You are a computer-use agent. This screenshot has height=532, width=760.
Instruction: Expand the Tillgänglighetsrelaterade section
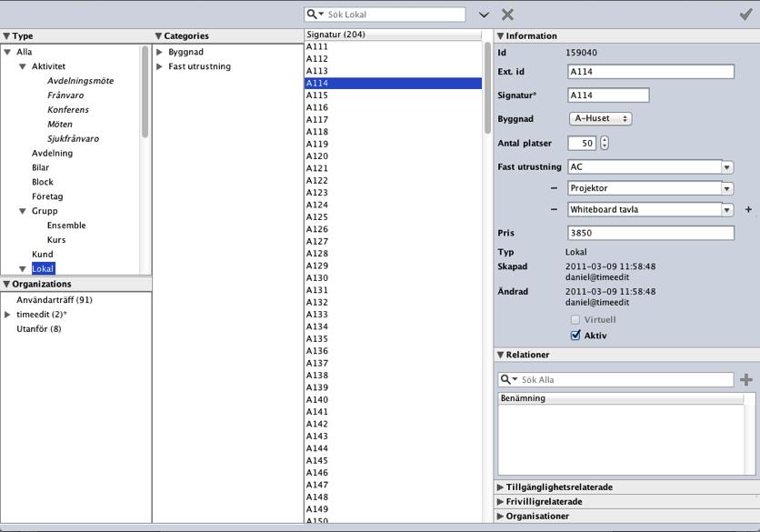(x=500, y=487)
